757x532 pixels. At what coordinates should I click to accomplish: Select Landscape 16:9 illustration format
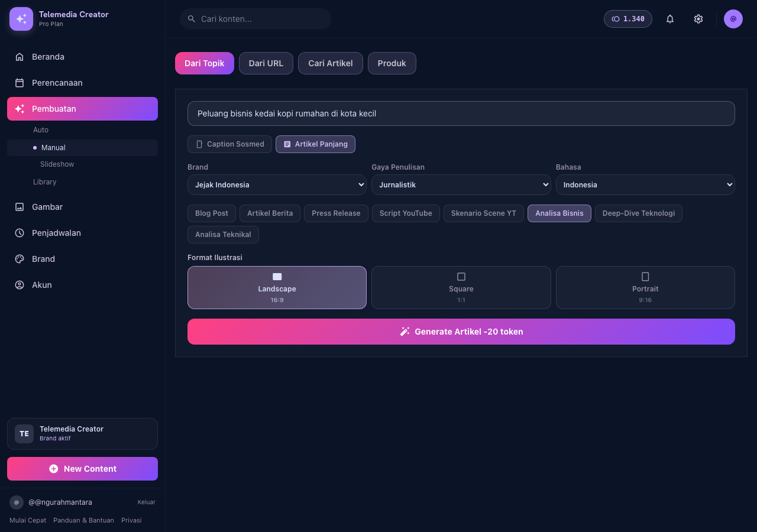[277, 287]
